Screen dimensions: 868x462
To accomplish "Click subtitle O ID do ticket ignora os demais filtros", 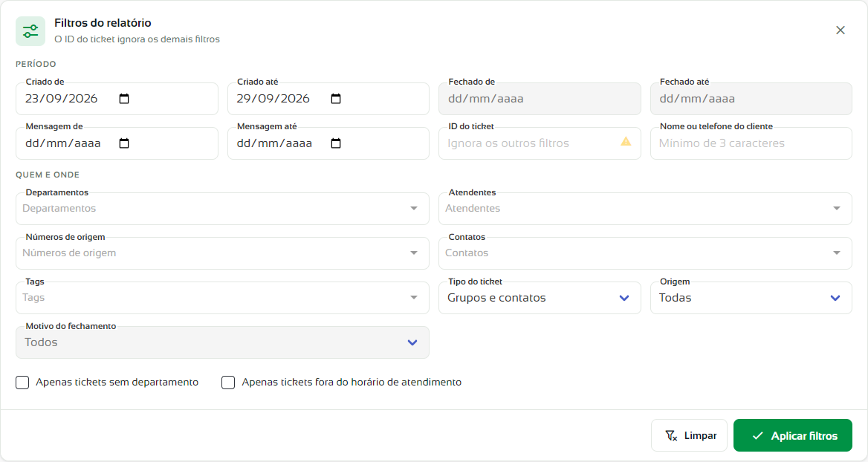I will [137, 39].
